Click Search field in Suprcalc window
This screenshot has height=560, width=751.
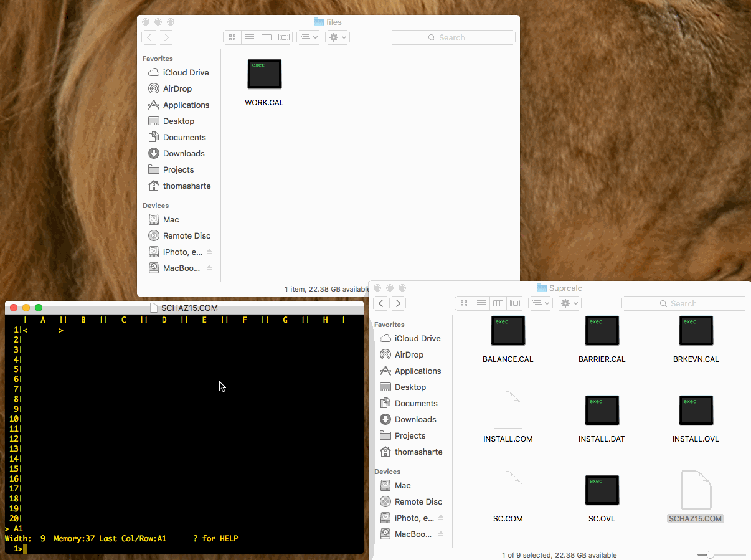tap(684, 303)
